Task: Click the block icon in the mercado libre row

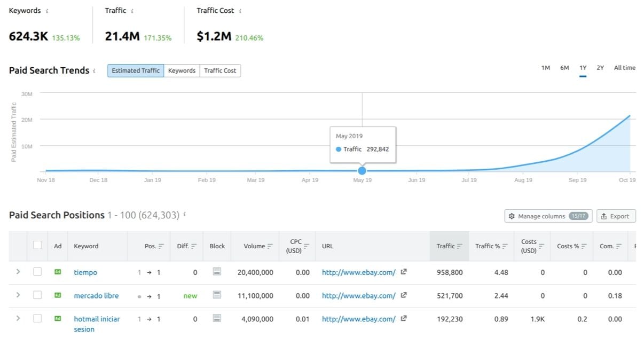Action: coord(217,295)
